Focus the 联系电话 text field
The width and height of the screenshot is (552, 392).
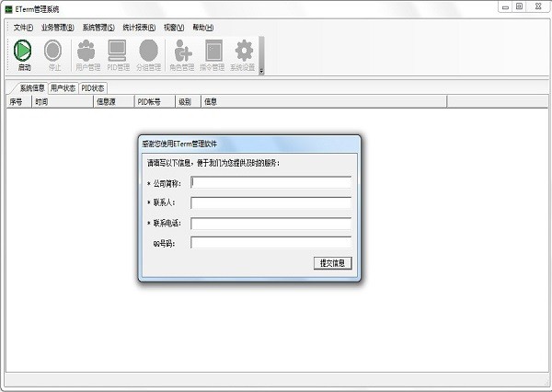point(270,224)
